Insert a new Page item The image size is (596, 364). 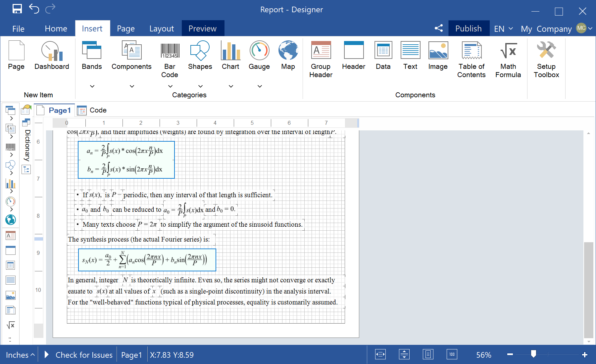point(16,55)
